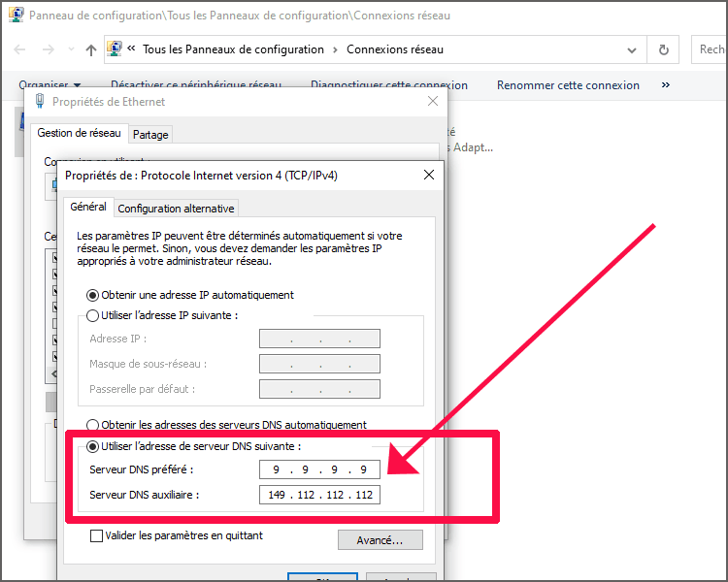Check Valider les paramètres en quittant
This screenshot has width=728, height=582.
(x=177, y=535)
